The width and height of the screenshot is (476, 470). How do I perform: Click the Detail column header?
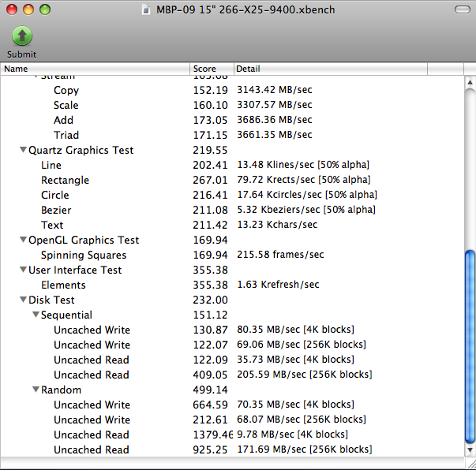tap(331, 69)
